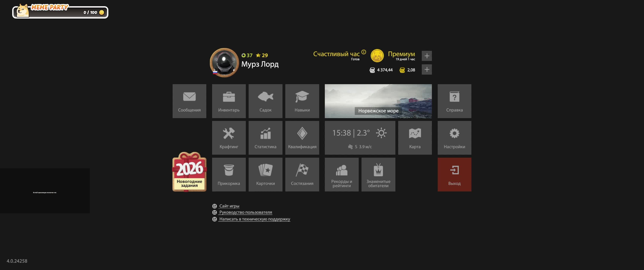
Task: Open the Квалификация diamond tile
Action: (302, 138)
